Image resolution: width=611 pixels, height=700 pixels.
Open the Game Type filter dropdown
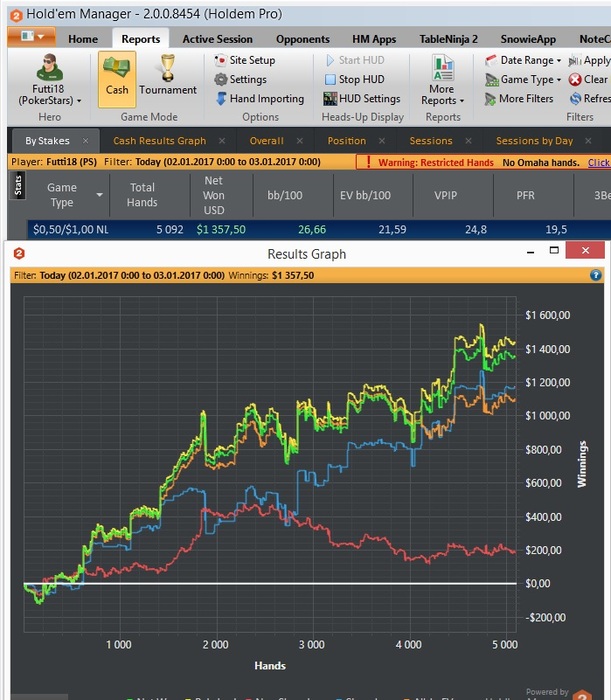tap(523, 79)
